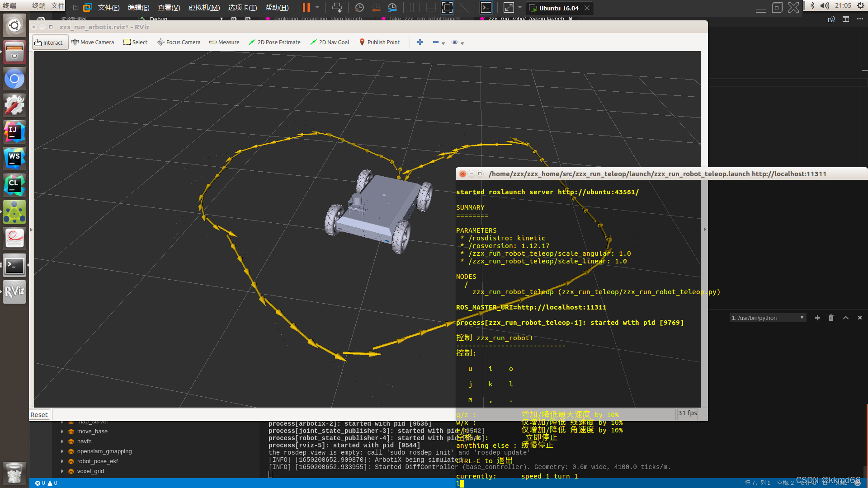Switch to zzx_run_robot_teleop.launch editor tab
Viewport: 868px width, 488px height.
tap(525, 19)
